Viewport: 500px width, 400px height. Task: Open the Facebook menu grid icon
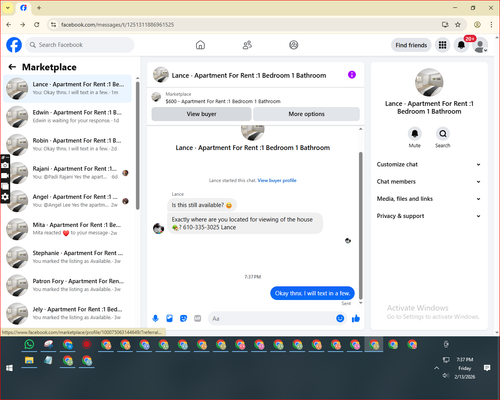442,45
